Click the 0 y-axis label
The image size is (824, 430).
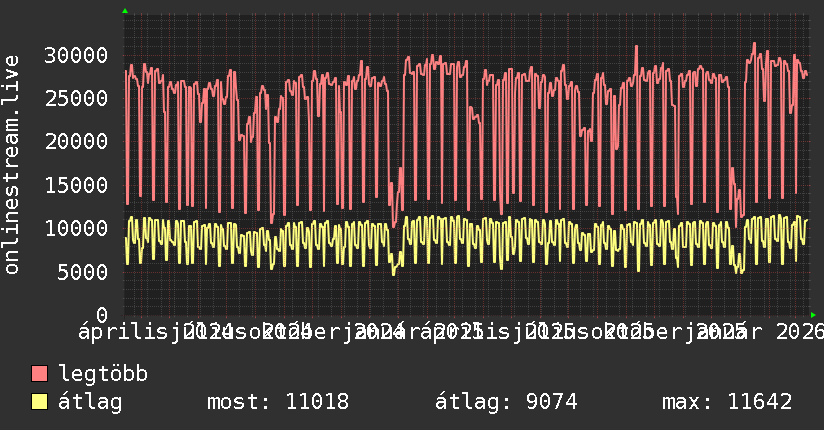102,315
